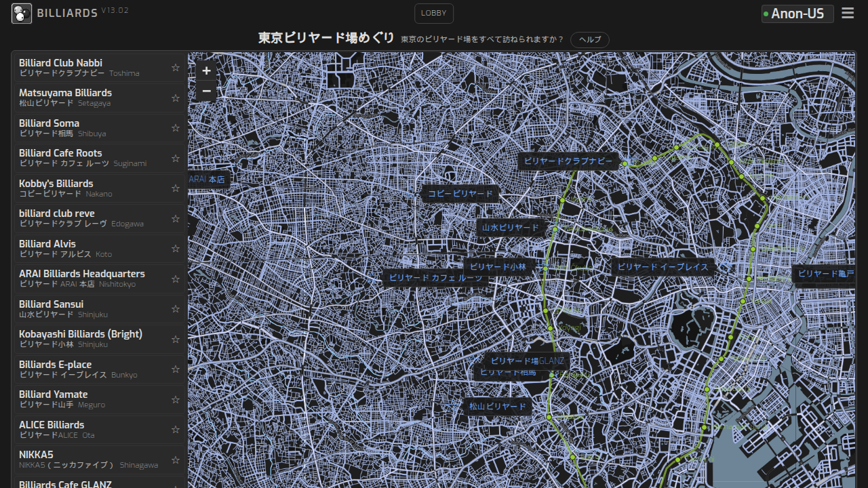Zoom out on the map
Image resolution: width=868 pixels, height=488 pixels.
click(x=206, y=91)
